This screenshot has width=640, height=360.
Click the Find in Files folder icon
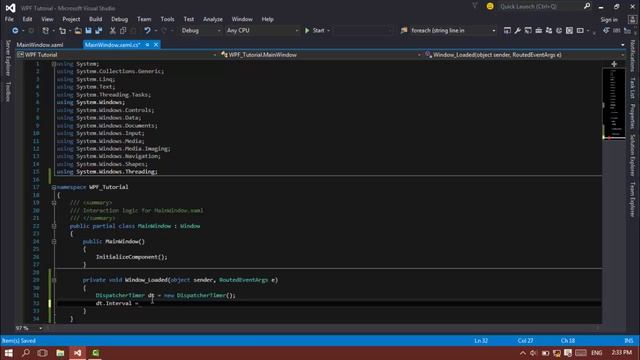(404, 31)
